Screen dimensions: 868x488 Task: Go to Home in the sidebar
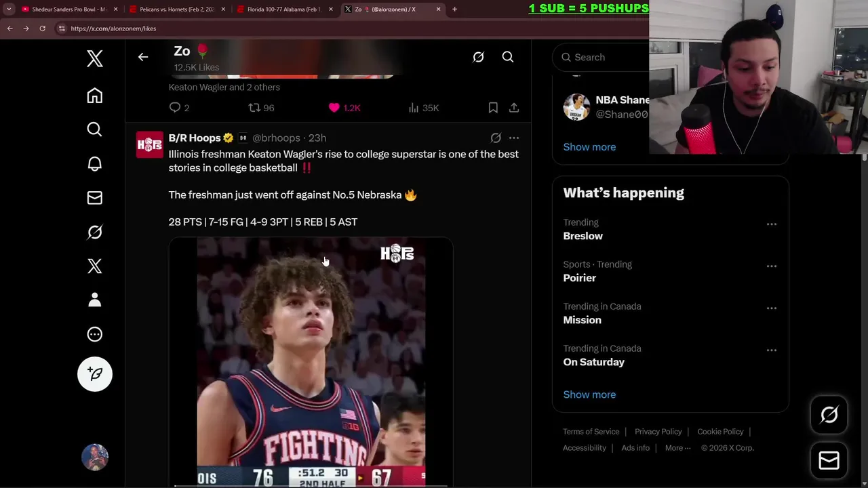point(95,96)
